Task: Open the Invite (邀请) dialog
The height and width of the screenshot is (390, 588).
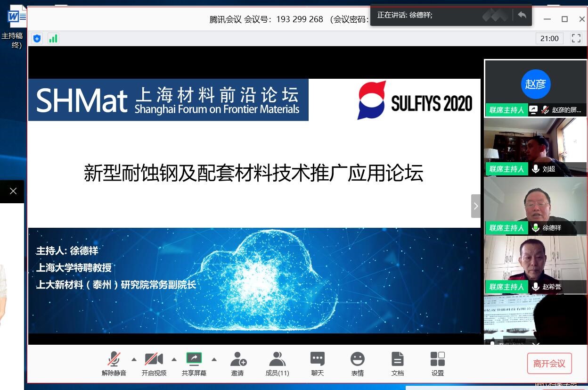Action: (x=238, y=360)
